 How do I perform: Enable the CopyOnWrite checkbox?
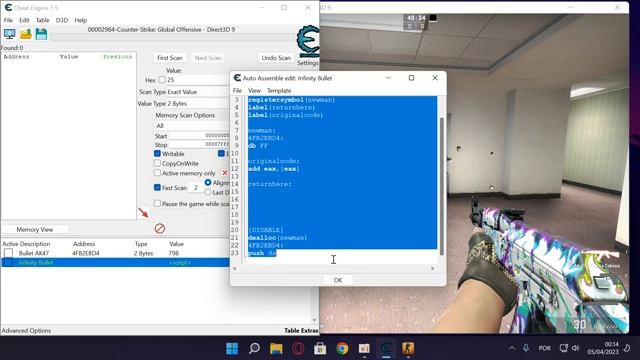[x=157, y=163]
